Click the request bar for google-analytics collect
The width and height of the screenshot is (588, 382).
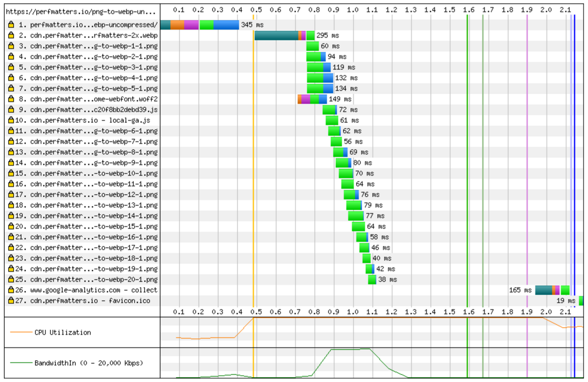click(x=552, y=290)
